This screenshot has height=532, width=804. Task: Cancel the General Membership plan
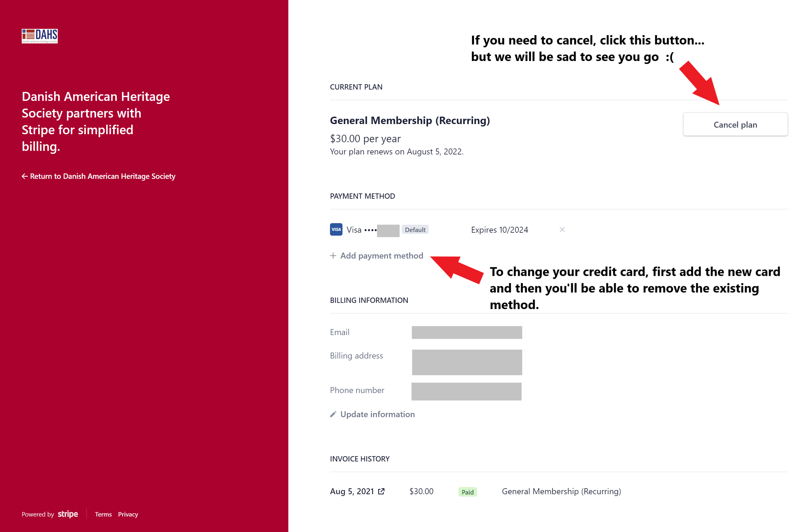(x=735, y=124)
